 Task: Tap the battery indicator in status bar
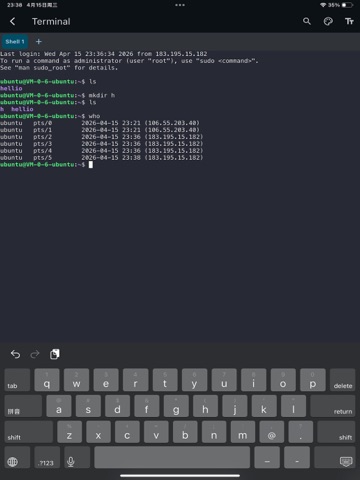pos(347,5)
